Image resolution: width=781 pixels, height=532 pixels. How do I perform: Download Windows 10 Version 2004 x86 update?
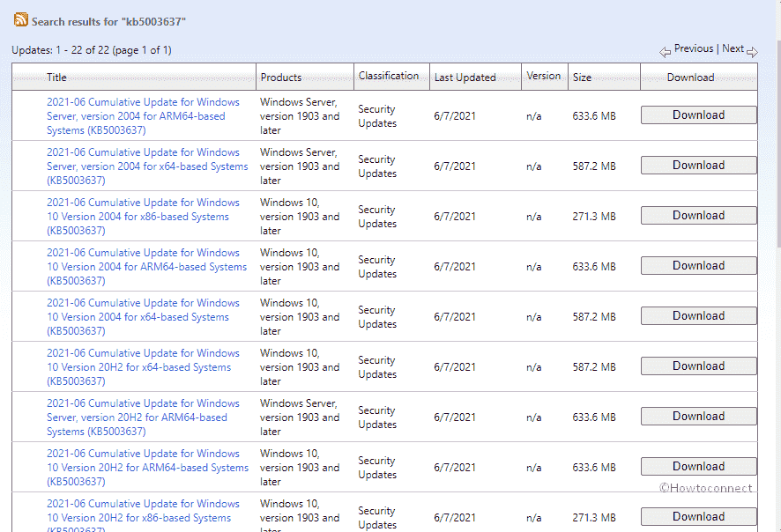click(x=698, y=216)
